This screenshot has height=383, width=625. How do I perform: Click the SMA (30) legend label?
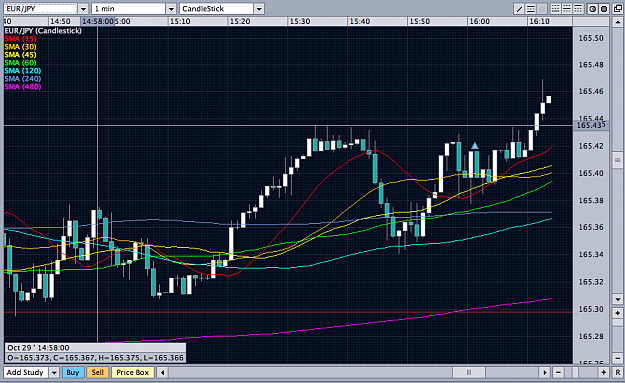20,47
